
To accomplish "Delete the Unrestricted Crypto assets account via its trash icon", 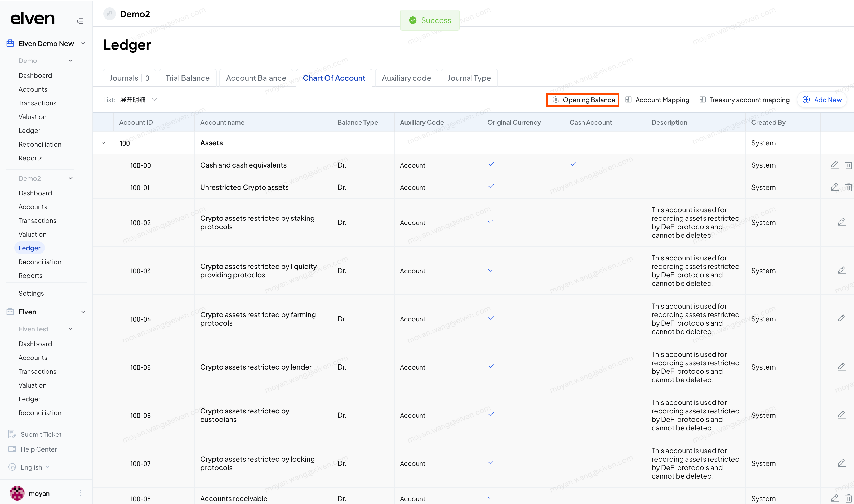I will (848, 187).
